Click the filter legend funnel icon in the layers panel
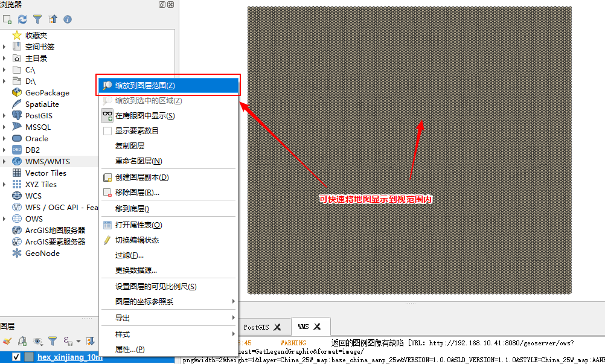The image size is (605, 364). 53,341
